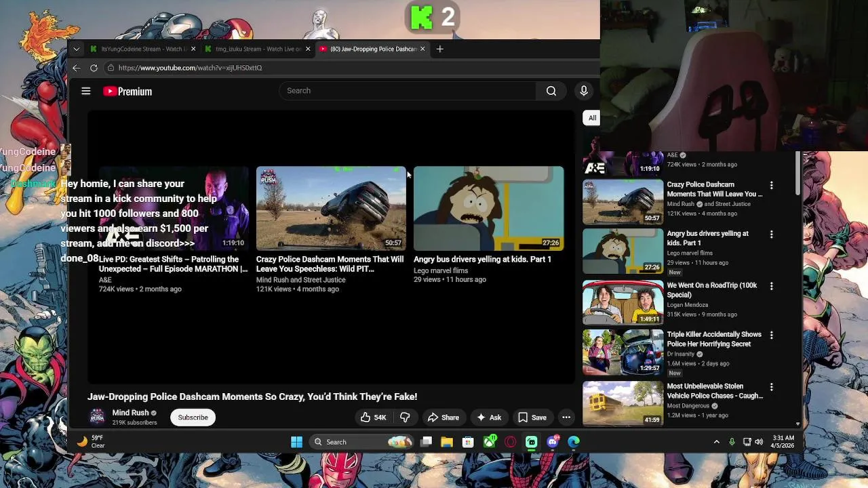Open sidebar thumbnail with 1:49:11 duration
The width and height of the screenshot is (868, 488).
coord(623,302)
